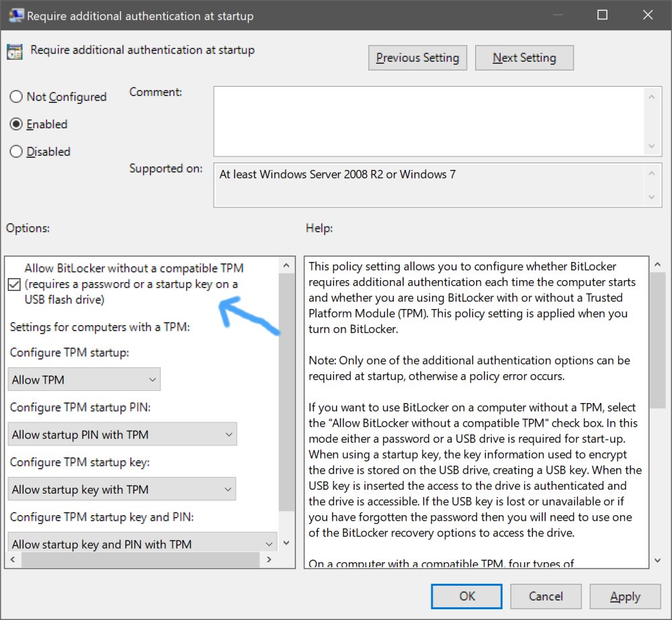Viewport: 672px width, 620px height.
Task: Click the Next Setting button
Action: (x=524, y=57)
